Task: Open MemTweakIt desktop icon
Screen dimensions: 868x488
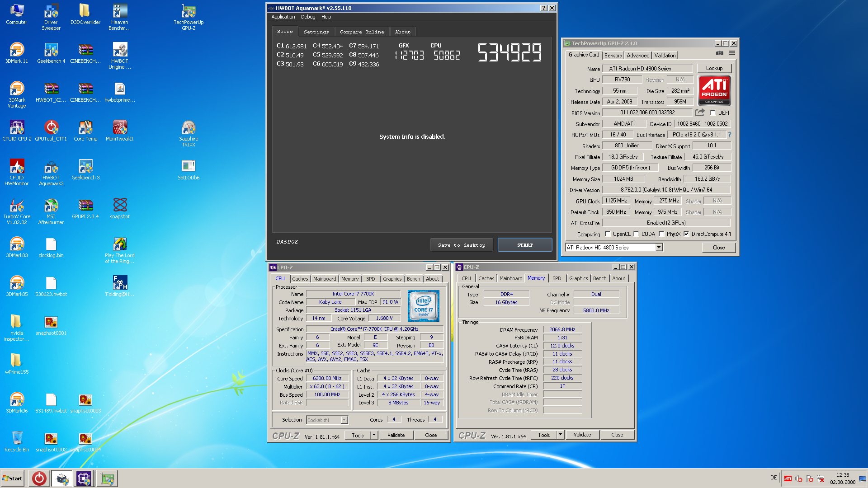Action: [x=120, y=131]
